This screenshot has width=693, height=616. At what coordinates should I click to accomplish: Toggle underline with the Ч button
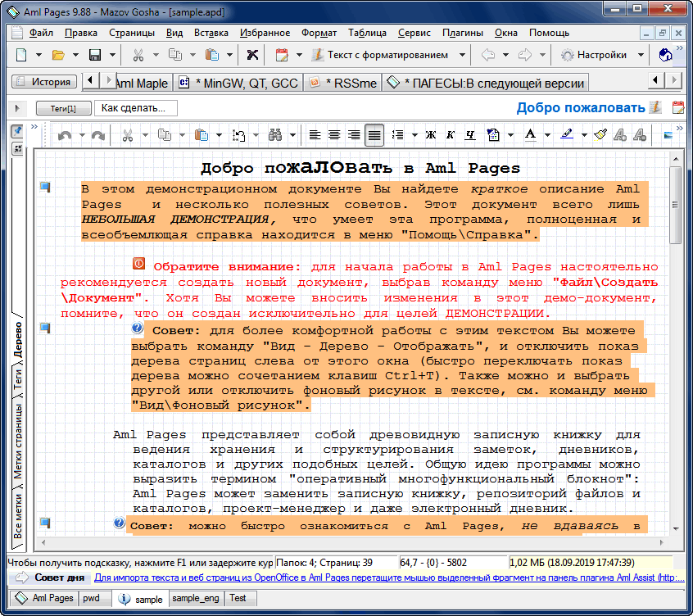click(470, 135)
